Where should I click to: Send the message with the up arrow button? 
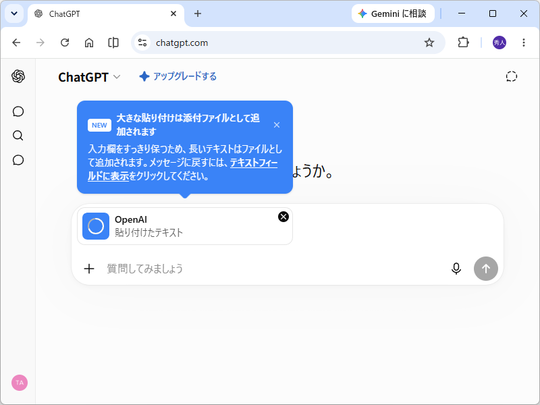point(486,269)
